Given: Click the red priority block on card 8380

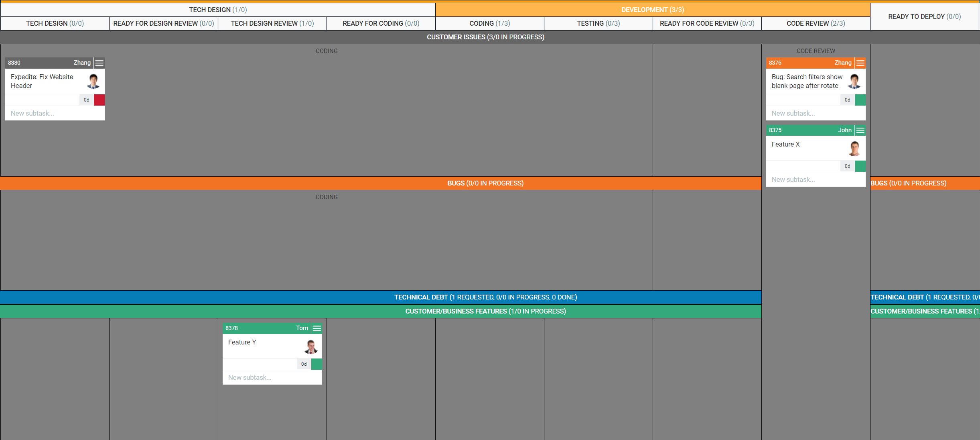Looking at the screenshot, I should click(x=99, y=100).
